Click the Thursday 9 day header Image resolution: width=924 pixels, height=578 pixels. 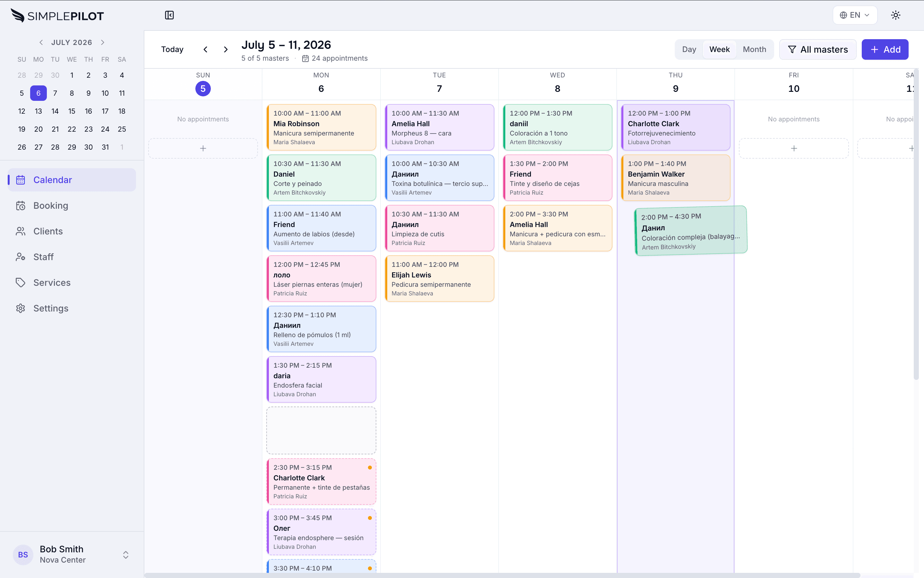(x=676, y=84)
